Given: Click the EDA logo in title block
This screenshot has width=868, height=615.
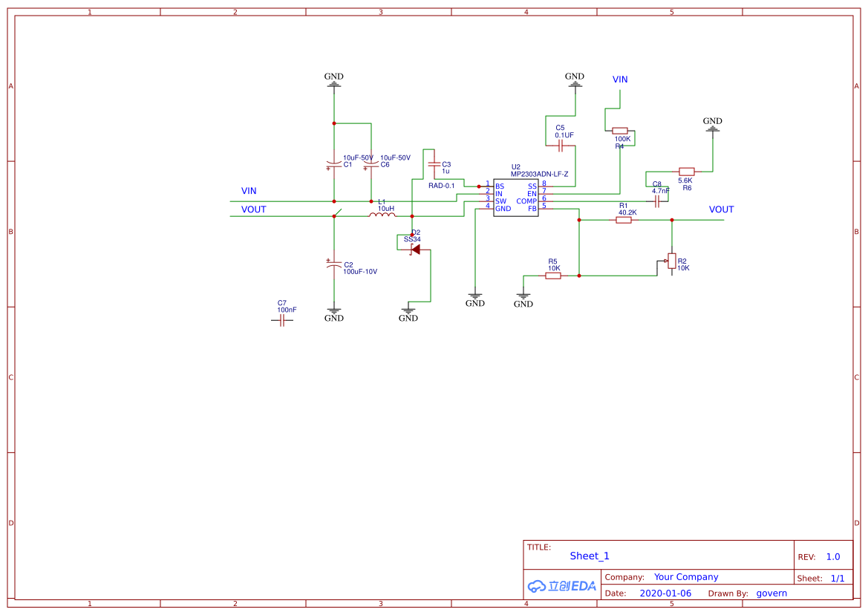Looking at the screenshot, I should pos(562,586).
